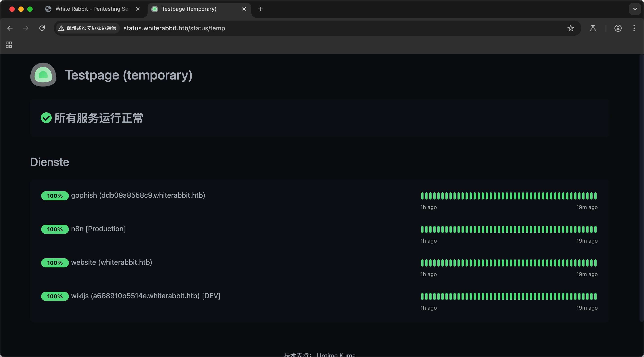
Task: Click the green all-systems checkmark icon
Action: [46, 118]
